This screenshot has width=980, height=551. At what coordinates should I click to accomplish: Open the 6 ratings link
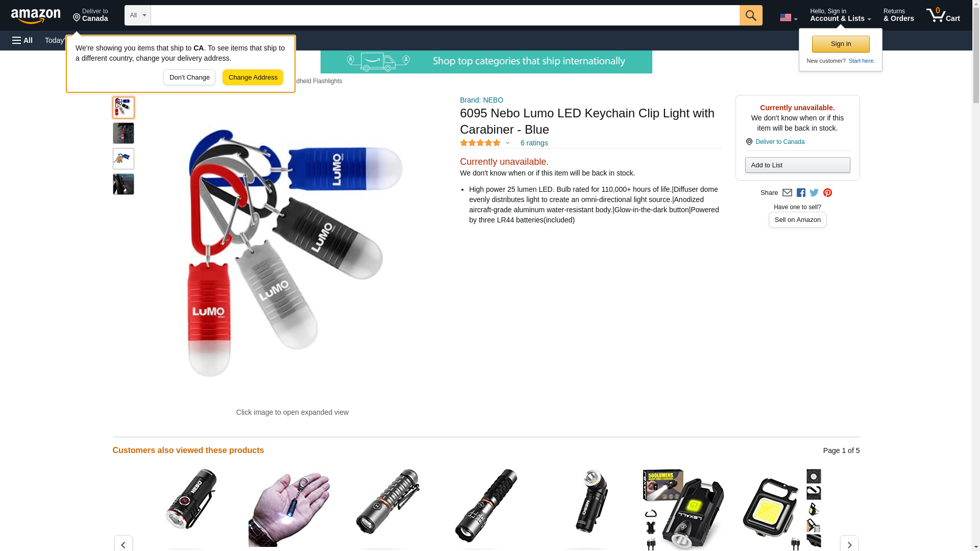(534, 143)
